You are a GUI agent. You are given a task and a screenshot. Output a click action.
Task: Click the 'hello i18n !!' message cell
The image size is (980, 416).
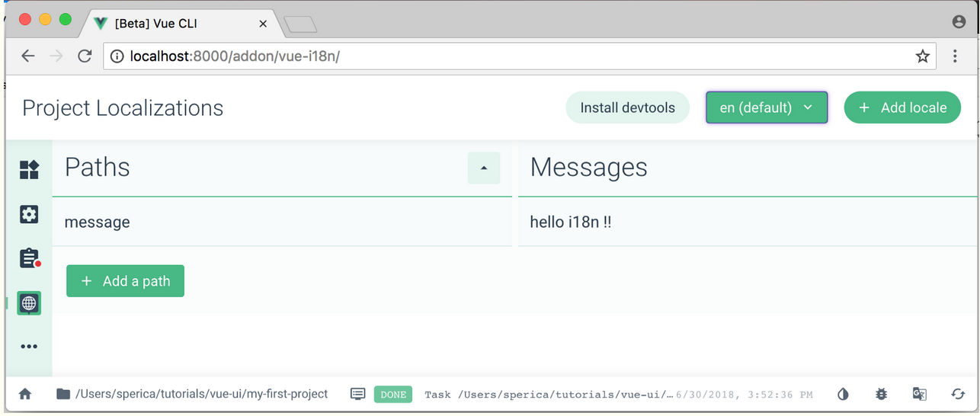coord(748,222)
